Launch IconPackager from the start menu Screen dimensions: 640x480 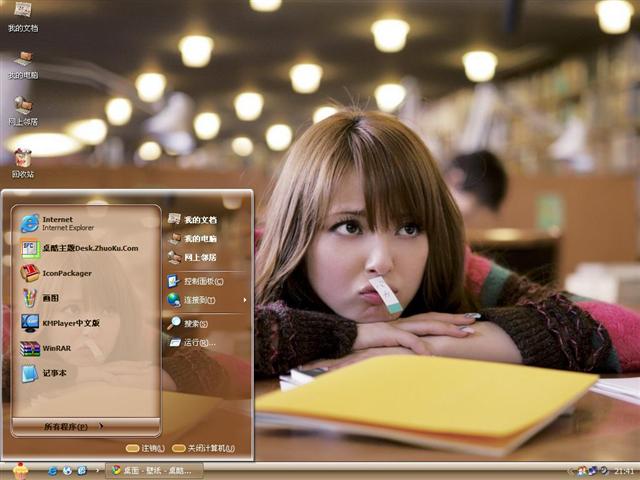(56, 273)
